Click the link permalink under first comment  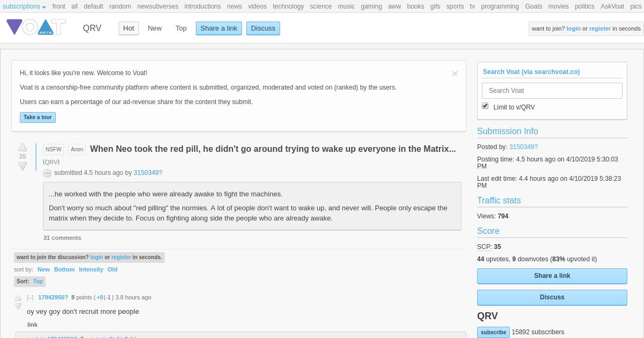[x=32, y=325]
